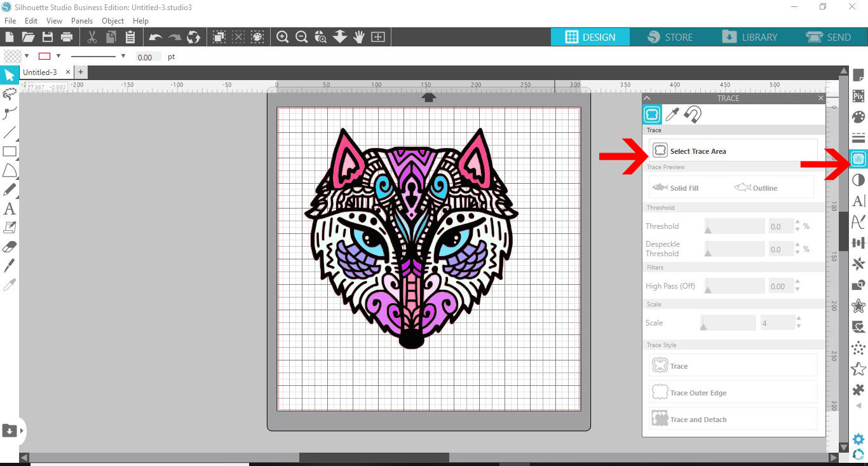This screenshot has width=868, height=466.
Task: Toggle Outline trace preview
Action: pos(756,188)
